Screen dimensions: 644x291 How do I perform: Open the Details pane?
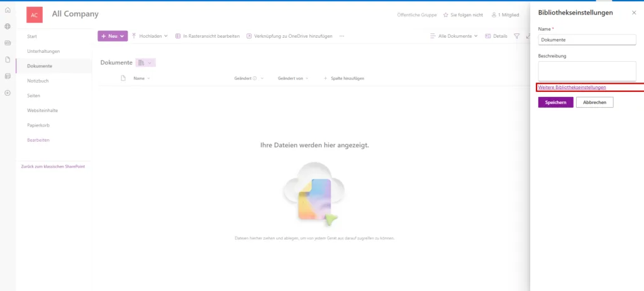(496, 36)
